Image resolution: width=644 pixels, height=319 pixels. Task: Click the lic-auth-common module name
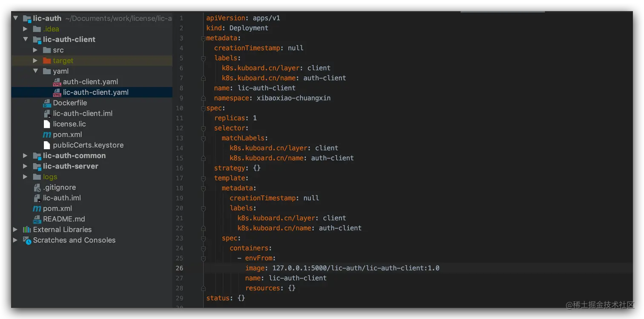click(74, 156)
